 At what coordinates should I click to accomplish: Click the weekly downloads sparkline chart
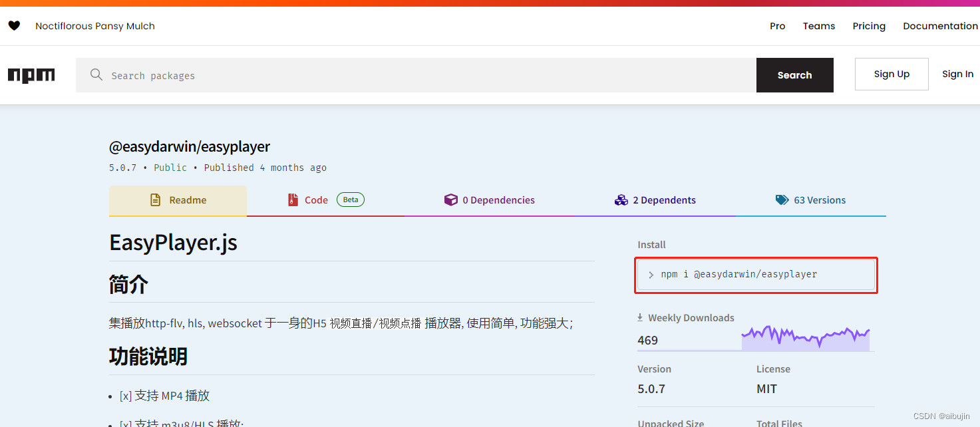806,338
